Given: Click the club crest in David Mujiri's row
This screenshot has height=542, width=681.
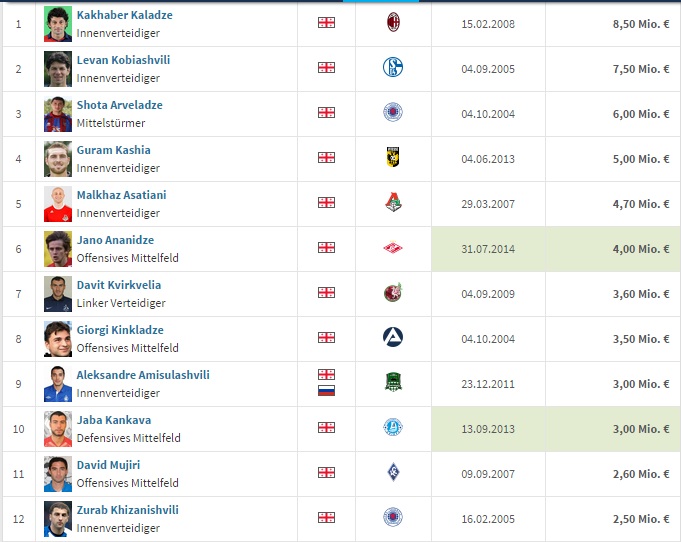Looking at the screenshot, I should (x=393, y=472).
